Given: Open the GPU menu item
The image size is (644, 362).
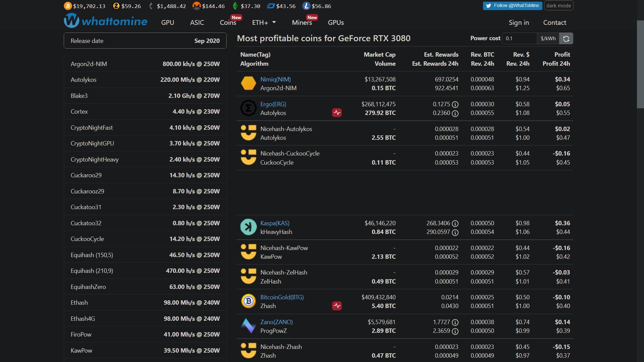Looking at the screenshot, I should (168, 22).
